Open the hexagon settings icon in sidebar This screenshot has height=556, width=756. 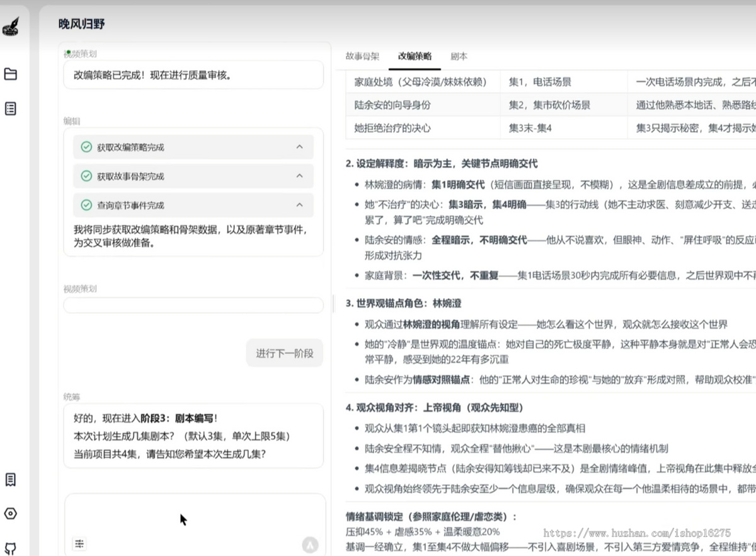point(10,513)
